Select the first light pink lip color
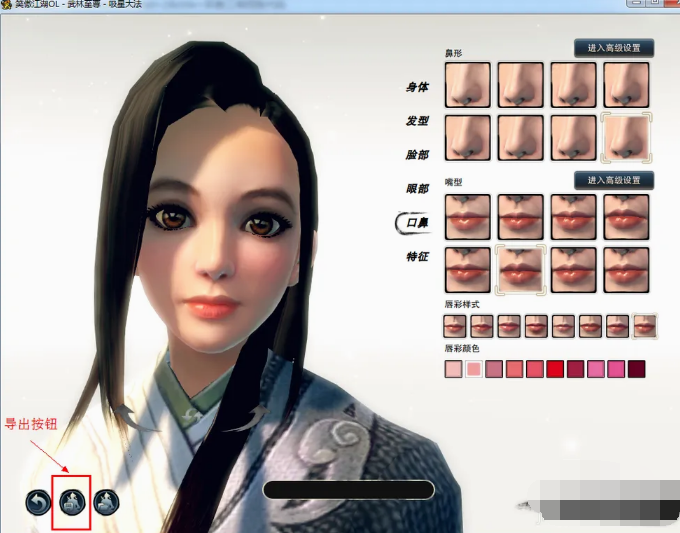Viewport: 680px width, 533px height. [x=454, y=369]
